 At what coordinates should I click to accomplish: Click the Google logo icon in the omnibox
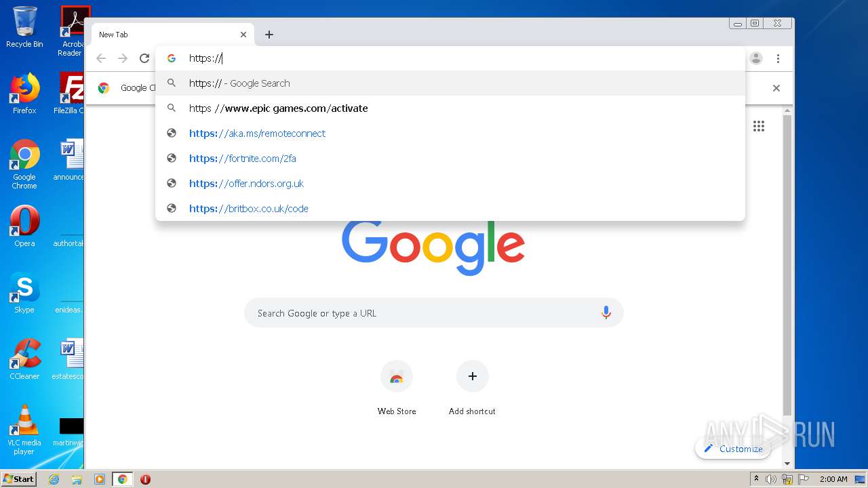pos(172,58)
